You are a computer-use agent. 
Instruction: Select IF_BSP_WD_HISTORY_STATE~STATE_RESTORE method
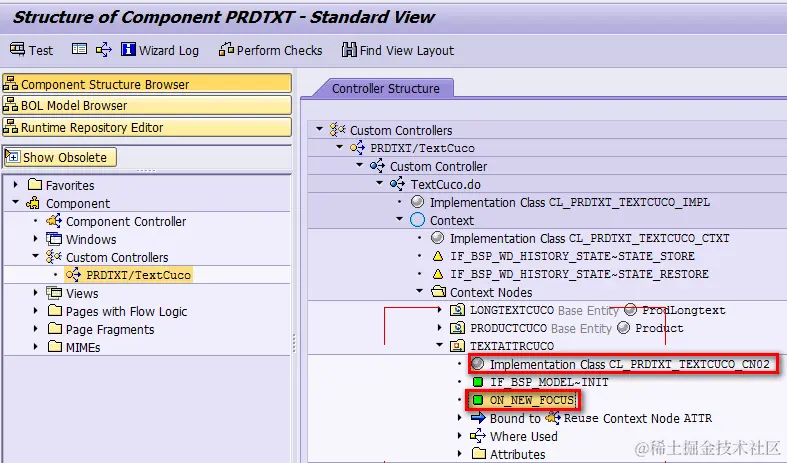[579, 274]
